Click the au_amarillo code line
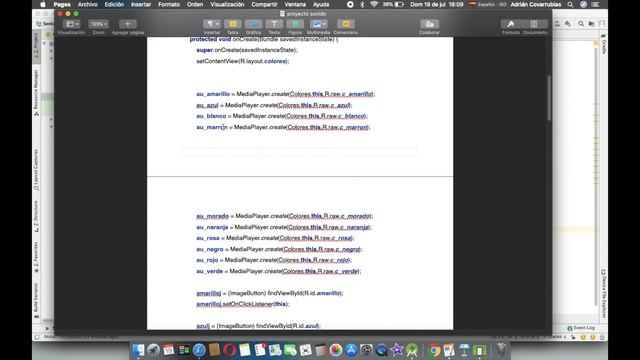640x360 pixels. [285, 94]
